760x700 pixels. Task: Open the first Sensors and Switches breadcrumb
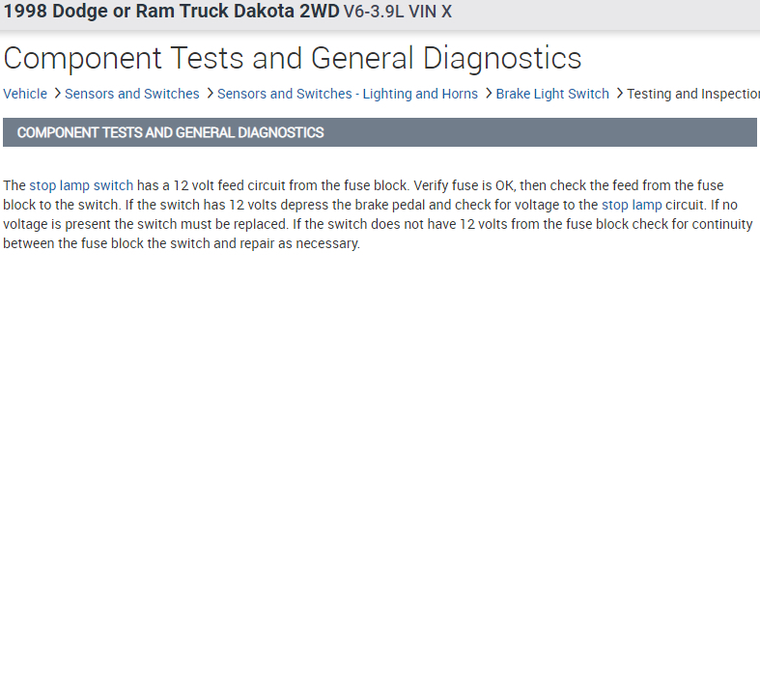tap(132, 94)
